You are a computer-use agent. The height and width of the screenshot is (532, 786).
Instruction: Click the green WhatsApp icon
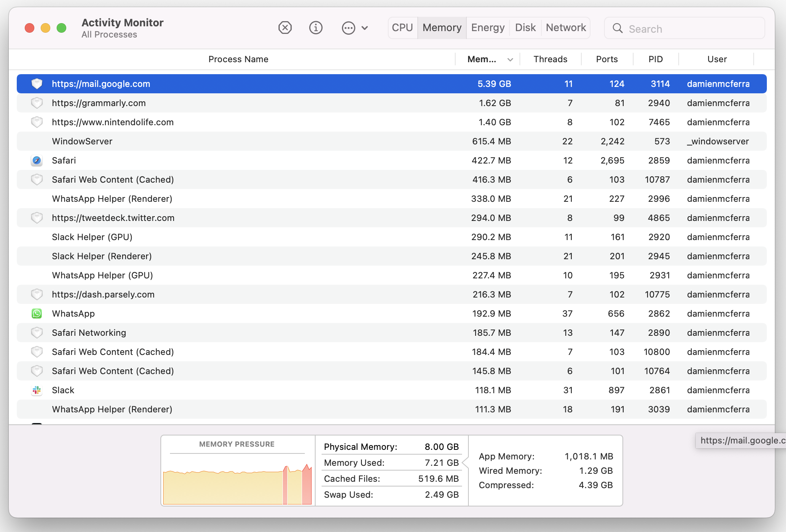tap(37, 313)
